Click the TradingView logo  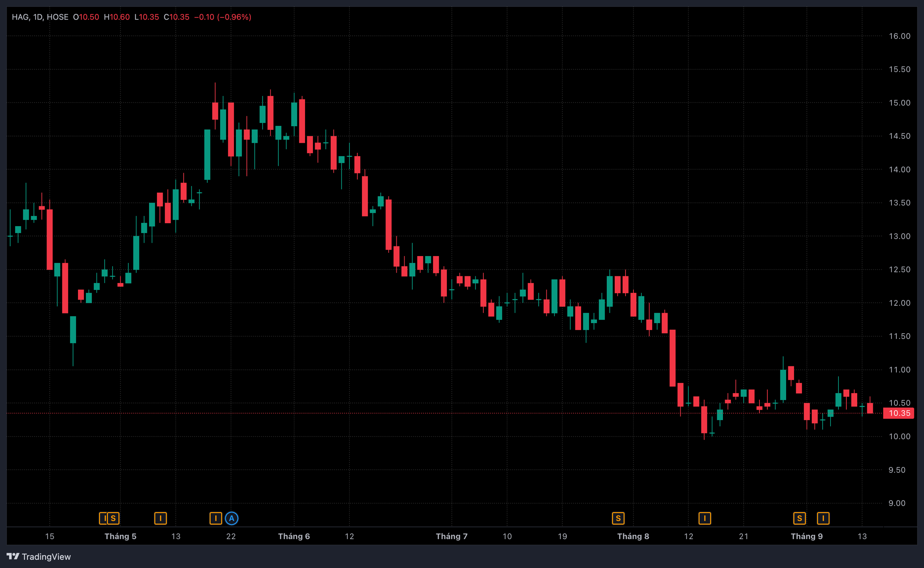[39, 556]
